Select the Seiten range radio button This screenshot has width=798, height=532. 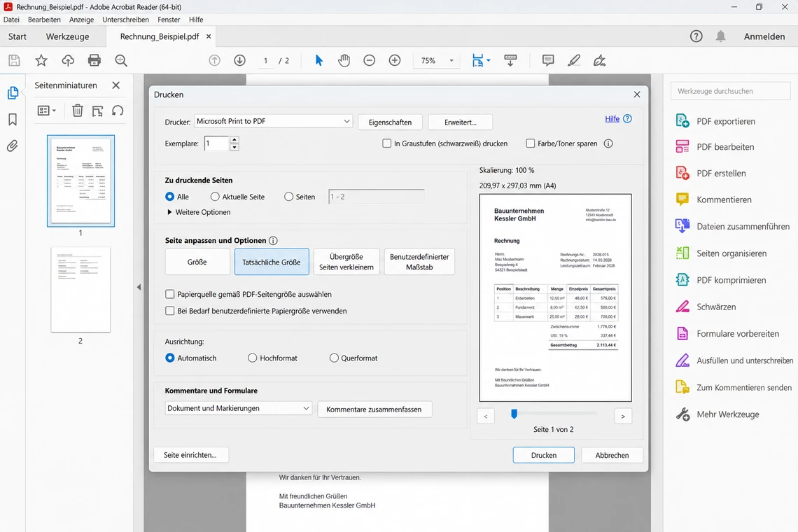[288, 197]
